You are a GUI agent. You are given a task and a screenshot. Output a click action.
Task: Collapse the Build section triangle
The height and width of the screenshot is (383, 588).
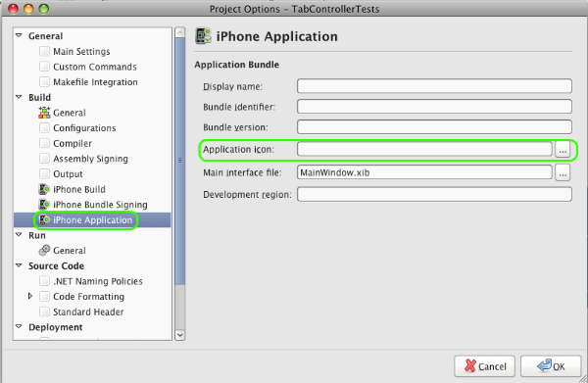tap(19, 97)
